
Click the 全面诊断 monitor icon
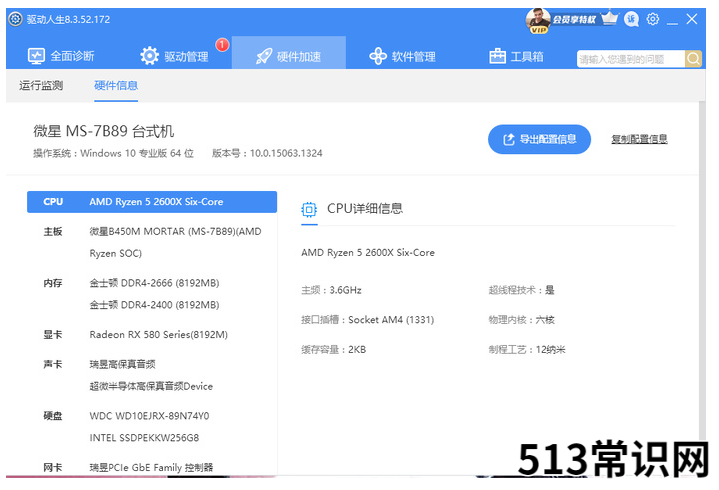(x=36, y=56)
